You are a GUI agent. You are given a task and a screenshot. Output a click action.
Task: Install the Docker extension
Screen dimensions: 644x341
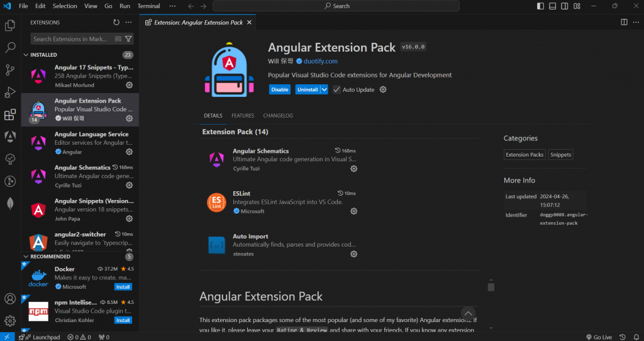[123, 287]
